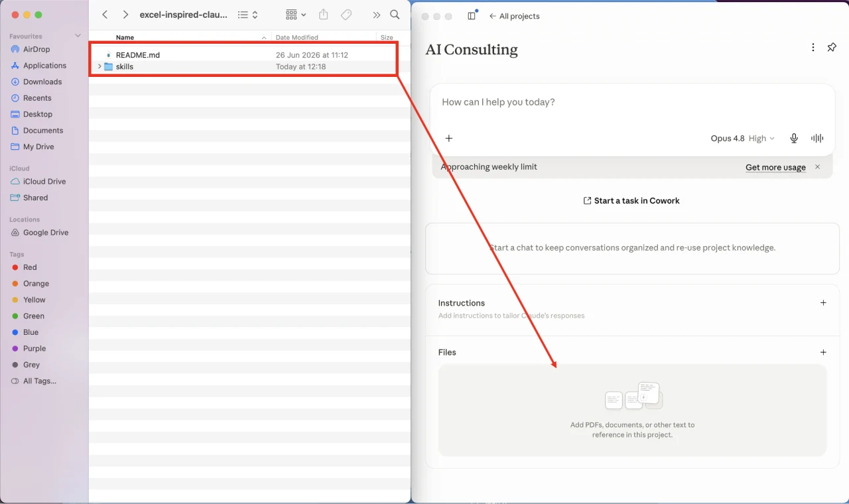
Task: Go back to All projects
Action: (515, 16)
